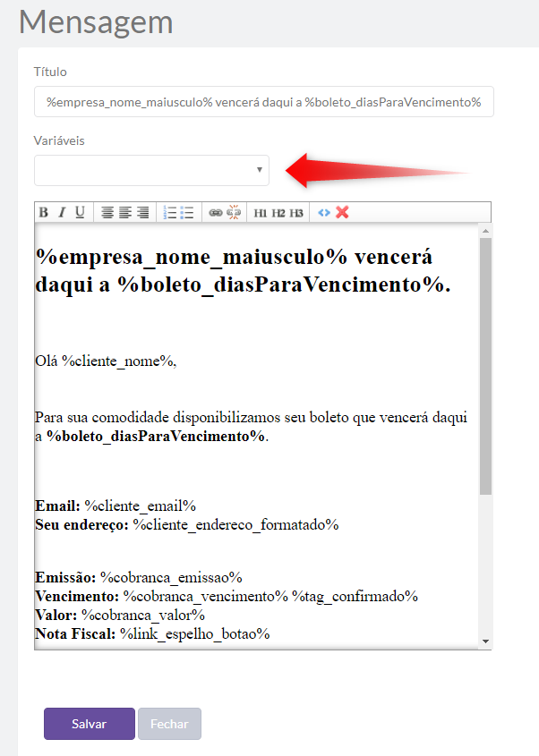Align text to the right
The width and height of the screenshot is (539, 756).
point(143,213)
